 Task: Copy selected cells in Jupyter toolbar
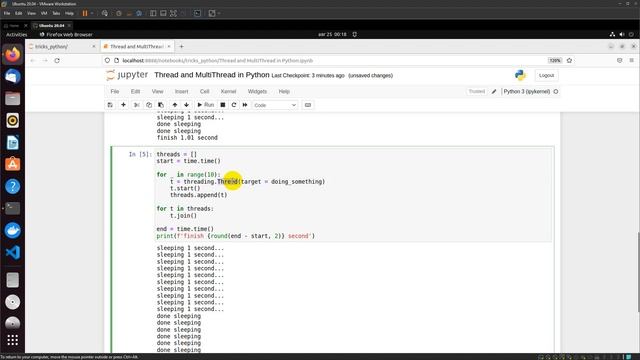pyautogui.click(x=149, y=105)
